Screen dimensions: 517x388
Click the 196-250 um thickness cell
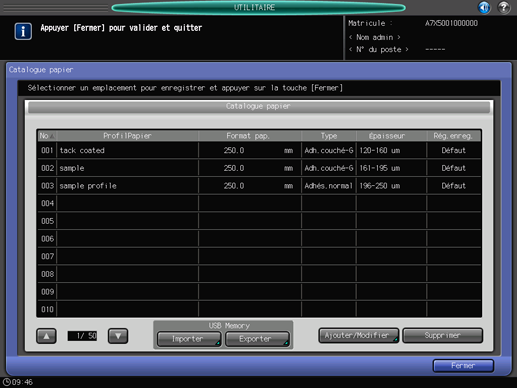(x=391, y=186)
